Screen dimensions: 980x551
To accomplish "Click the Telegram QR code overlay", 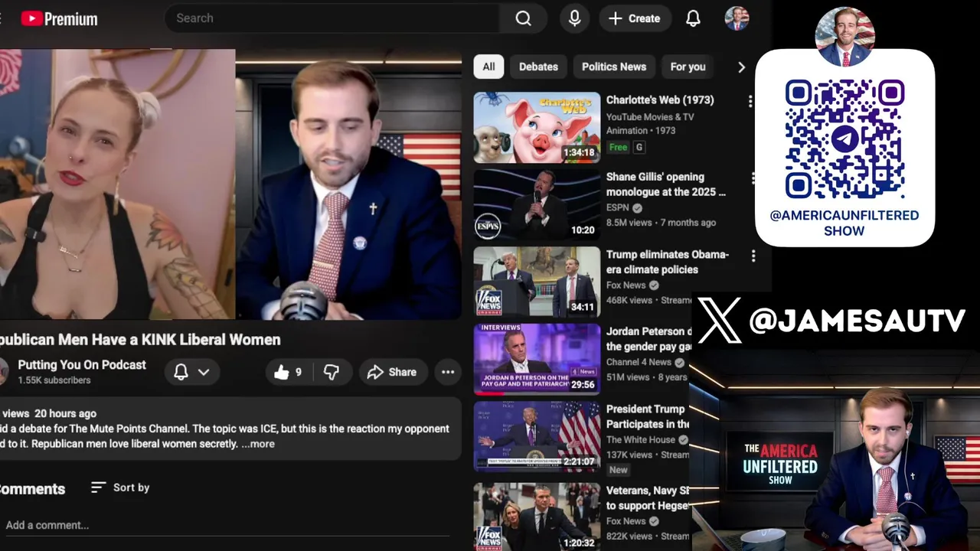I will pyautogui.click(x=844, y=139).
